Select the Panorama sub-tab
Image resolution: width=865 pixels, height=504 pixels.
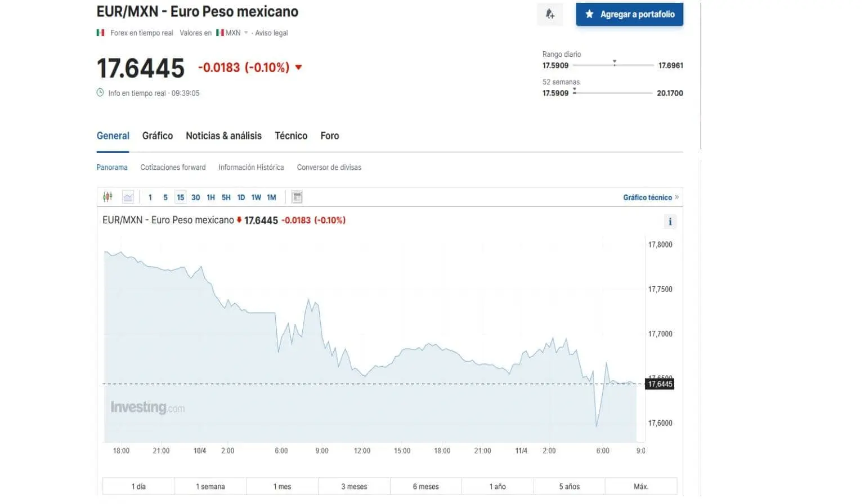tap(112, 168)
